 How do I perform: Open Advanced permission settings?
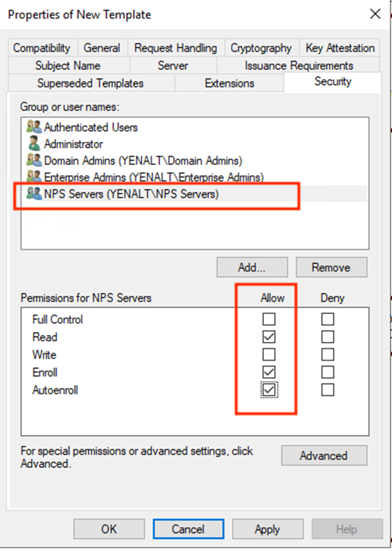tap(324, 456)
